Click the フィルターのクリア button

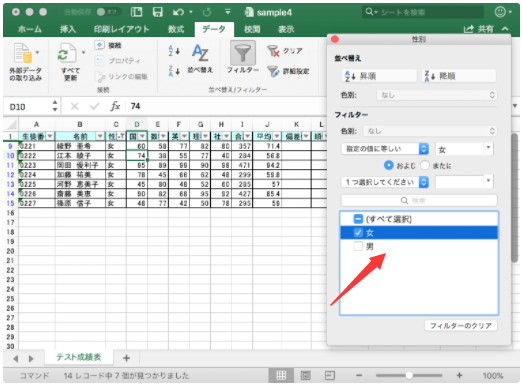tap(461, 326)
